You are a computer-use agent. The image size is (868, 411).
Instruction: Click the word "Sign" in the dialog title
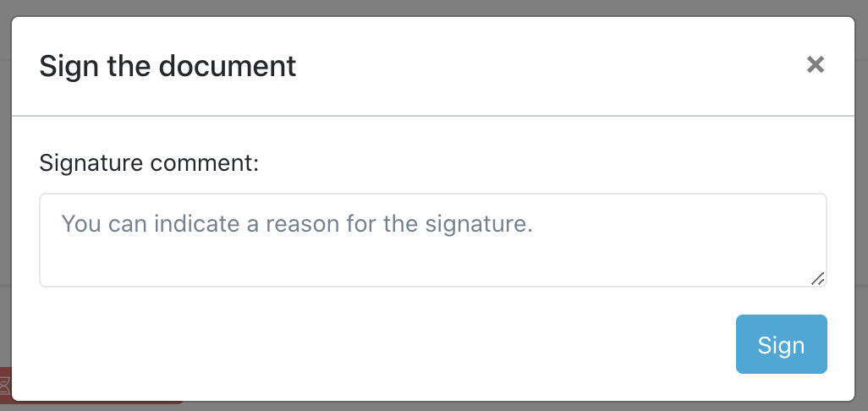click(69, 65)
